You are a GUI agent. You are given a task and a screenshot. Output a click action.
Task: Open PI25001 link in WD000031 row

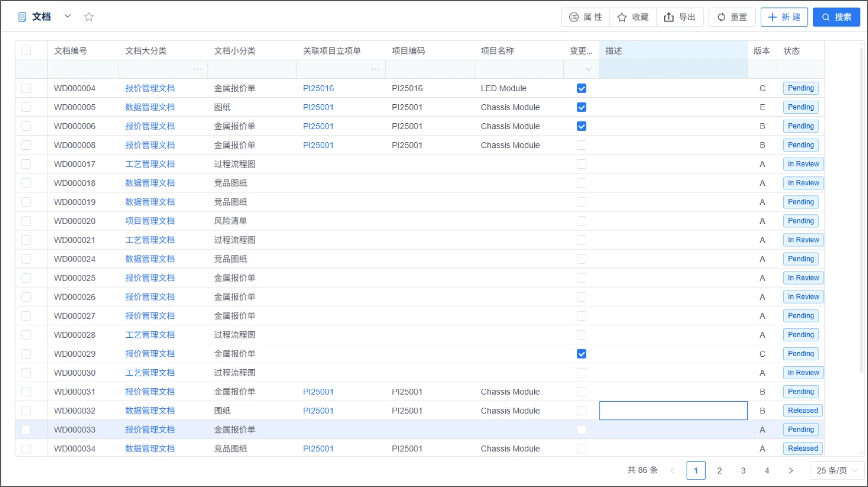click(318, 392)
